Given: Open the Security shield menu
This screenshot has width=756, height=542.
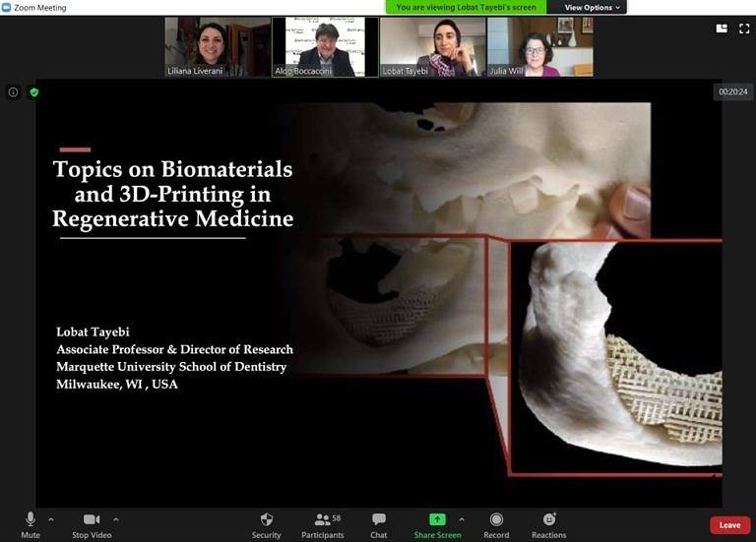Looking at the screenshot, I should coord(266,525).
